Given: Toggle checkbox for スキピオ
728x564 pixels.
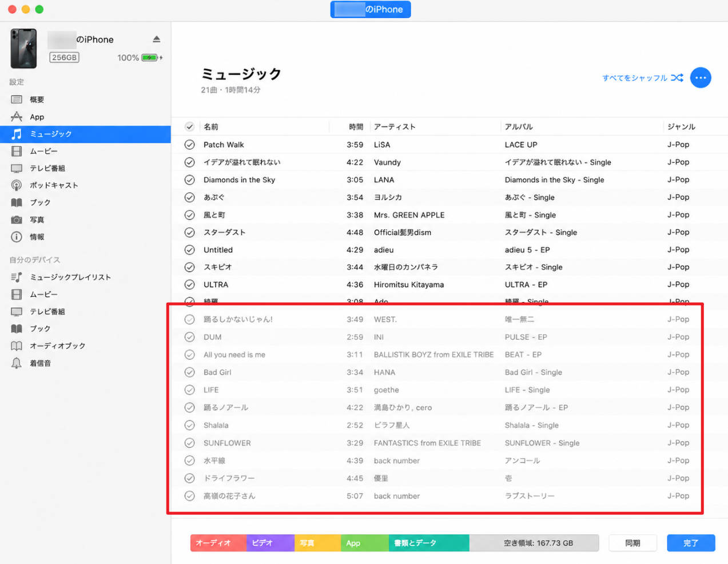Looking at the screenshot, I should pos(189,267).
